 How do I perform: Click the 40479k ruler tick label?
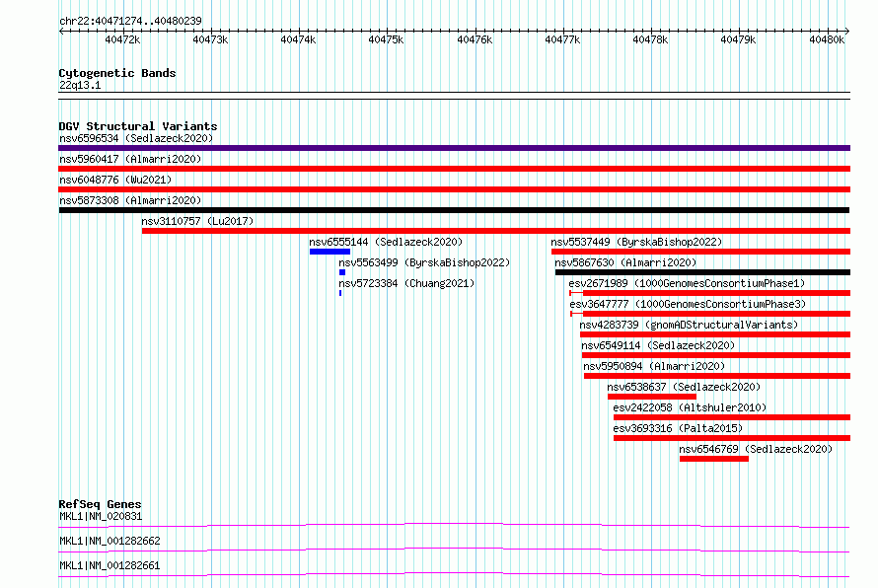click(739, 39)
